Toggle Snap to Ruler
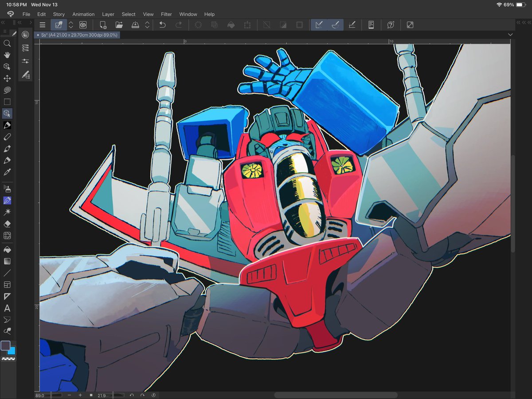 tap(319, 25)
